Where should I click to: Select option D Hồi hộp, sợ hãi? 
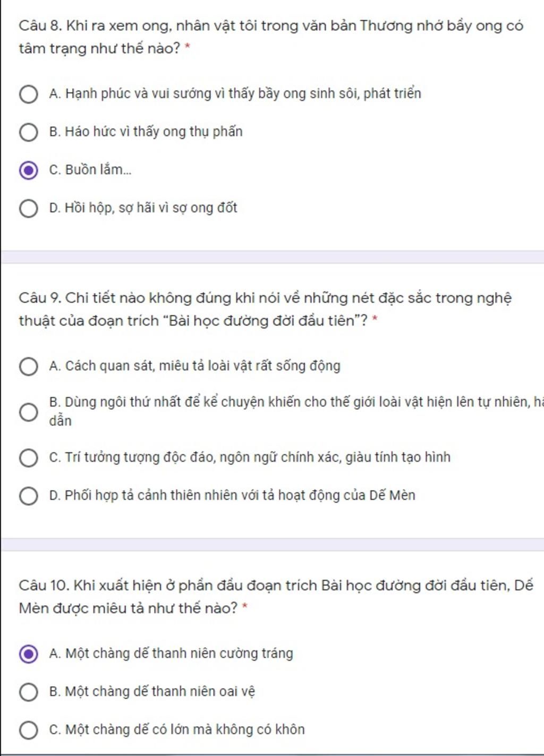pos(28,209)
